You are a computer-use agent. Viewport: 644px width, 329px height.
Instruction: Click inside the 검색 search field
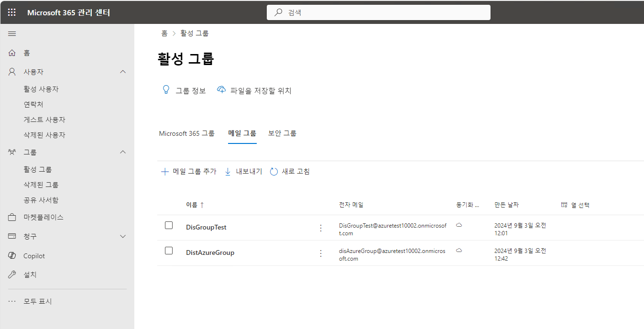coord(379,12)
